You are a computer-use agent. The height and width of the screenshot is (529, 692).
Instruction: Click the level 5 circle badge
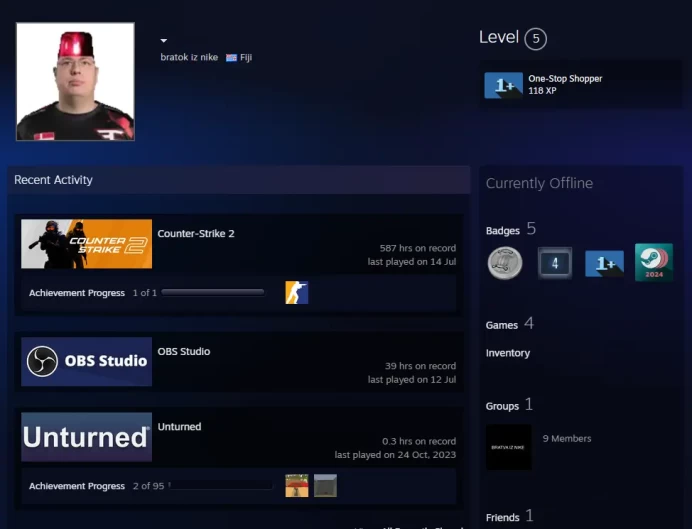[535, 39]
